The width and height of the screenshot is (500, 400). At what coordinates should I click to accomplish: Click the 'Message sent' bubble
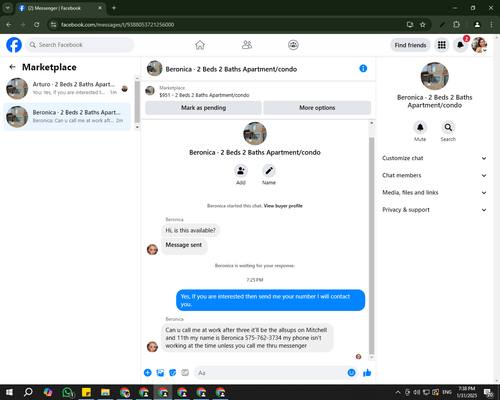point(184,245)
